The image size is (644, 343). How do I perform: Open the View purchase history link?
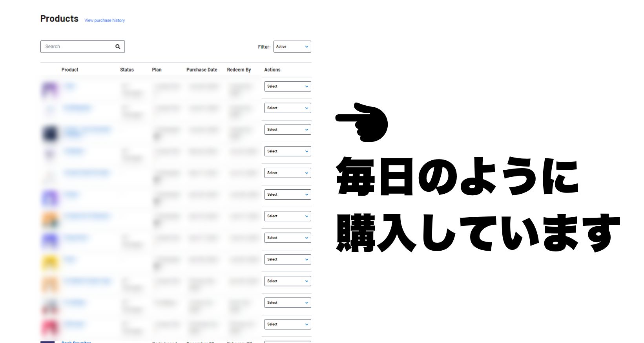[104, 20]
